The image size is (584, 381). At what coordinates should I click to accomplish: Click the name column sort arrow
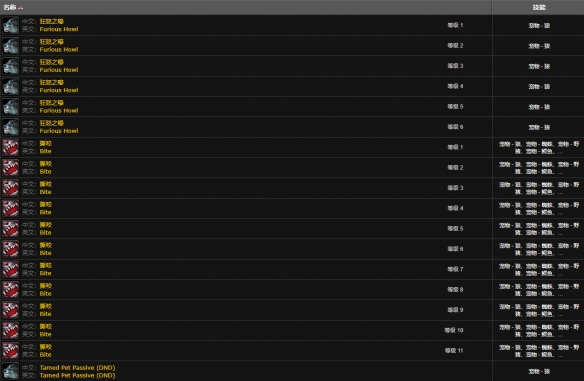21,7
